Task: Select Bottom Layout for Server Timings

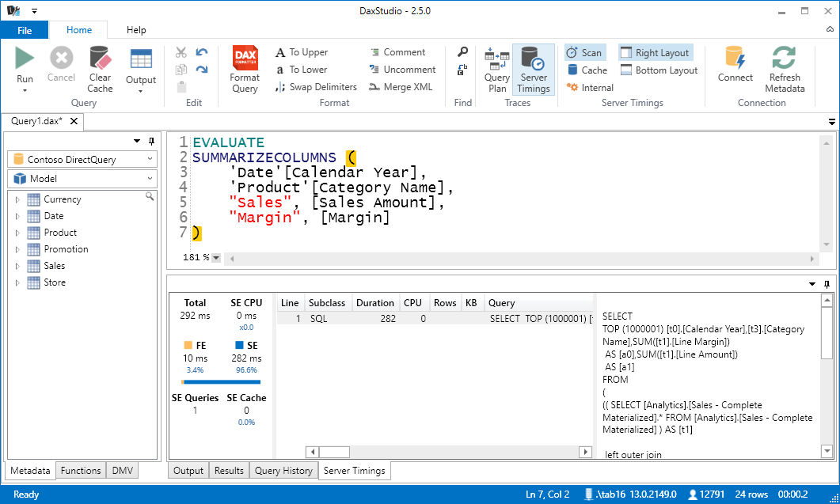Action: [659, 70]
